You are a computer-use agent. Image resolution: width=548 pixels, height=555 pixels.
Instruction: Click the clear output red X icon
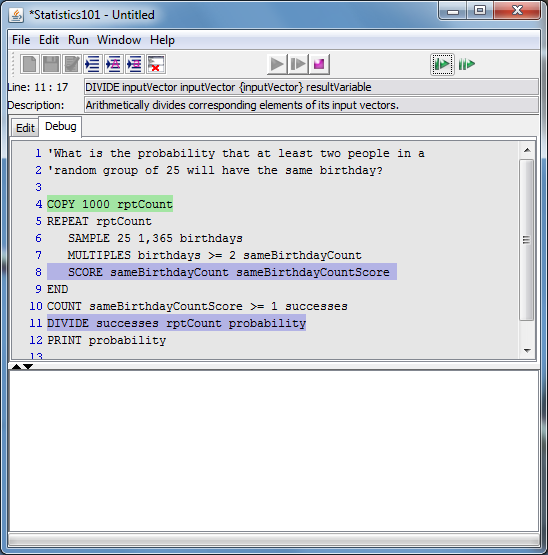point(156,64)
